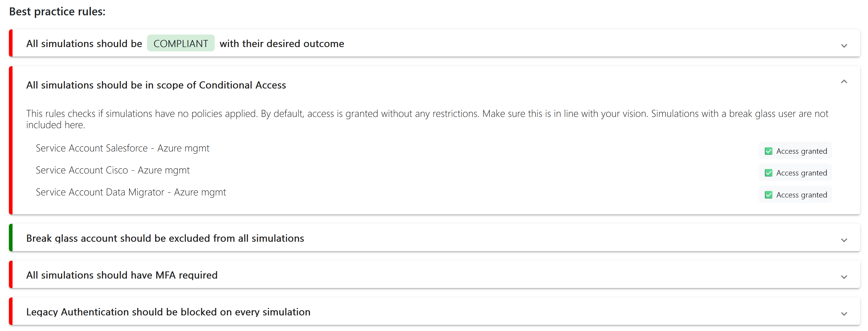This screenshot has width=868, height=331.
Task: Click the 'in scope of Conditional Access' title
Action: tap(156, 85)
